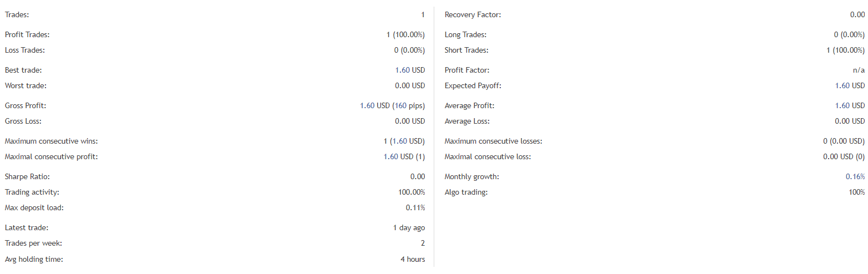Select the Algo trading label
Screen dimensions: 868x274
(466, 192)
